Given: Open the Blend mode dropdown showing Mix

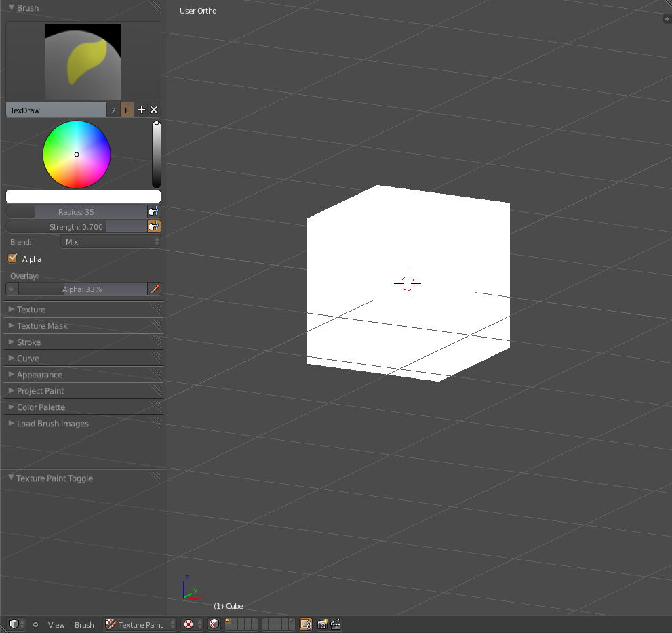Looking at the screenshot, I should coord(111,241).
